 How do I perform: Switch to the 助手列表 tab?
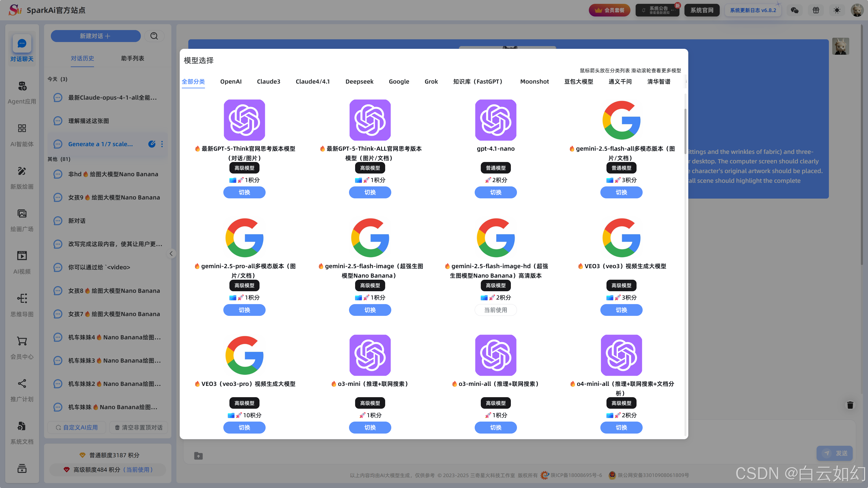[132, 58]
